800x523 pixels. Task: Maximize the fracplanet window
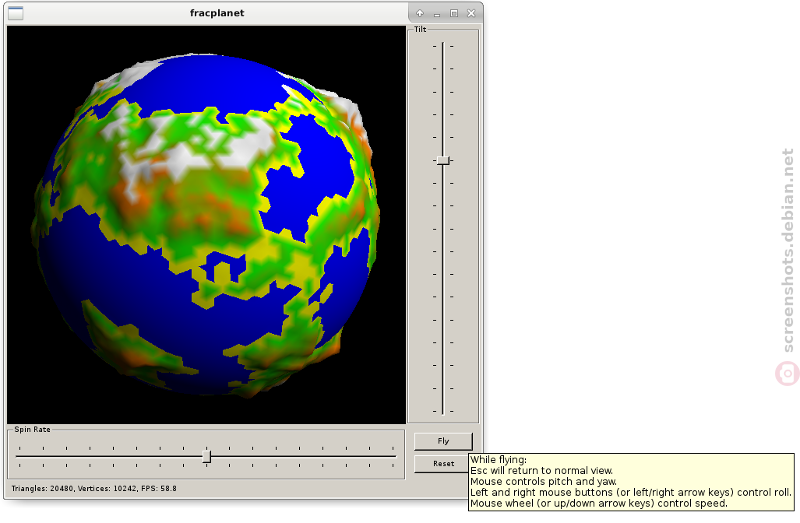(454, 13)
